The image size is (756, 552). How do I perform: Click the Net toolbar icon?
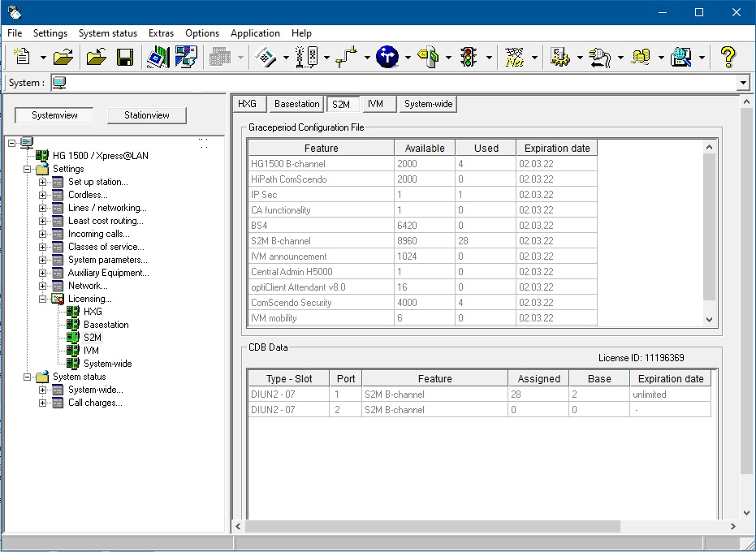coord(514,58)
